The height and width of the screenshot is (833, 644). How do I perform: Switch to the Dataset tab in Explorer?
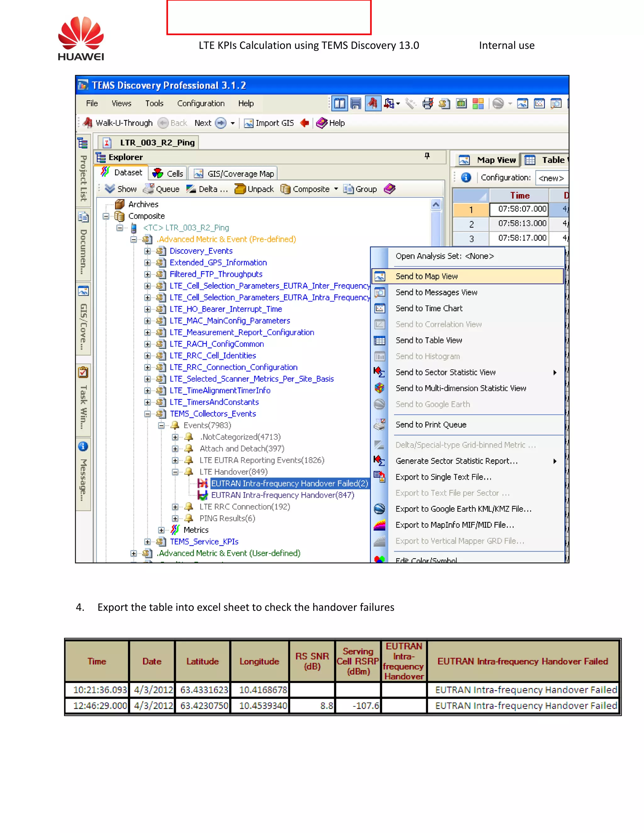click(121, 172)
